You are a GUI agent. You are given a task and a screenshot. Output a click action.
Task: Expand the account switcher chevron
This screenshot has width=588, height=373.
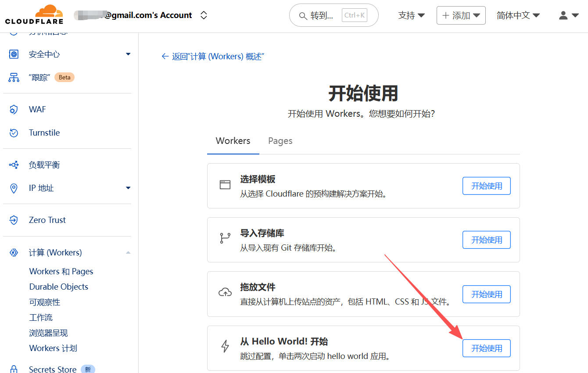pos(203,15)
